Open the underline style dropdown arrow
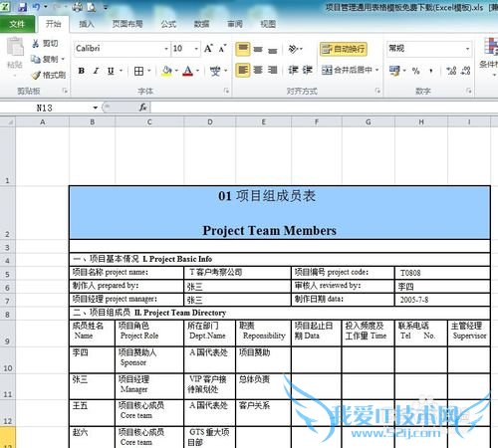 pyautogui.click(x=121, y=71)
